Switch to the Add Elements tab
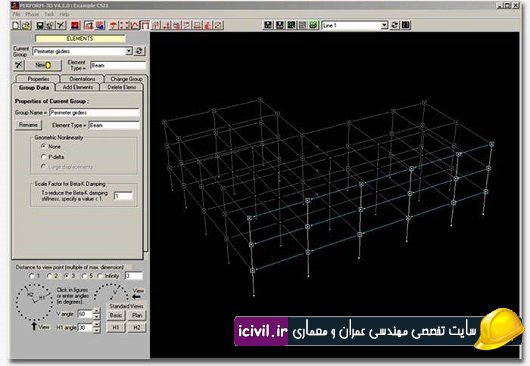This screenshot has height=366, width=530. pyautogui.click(x=77, y=87)
